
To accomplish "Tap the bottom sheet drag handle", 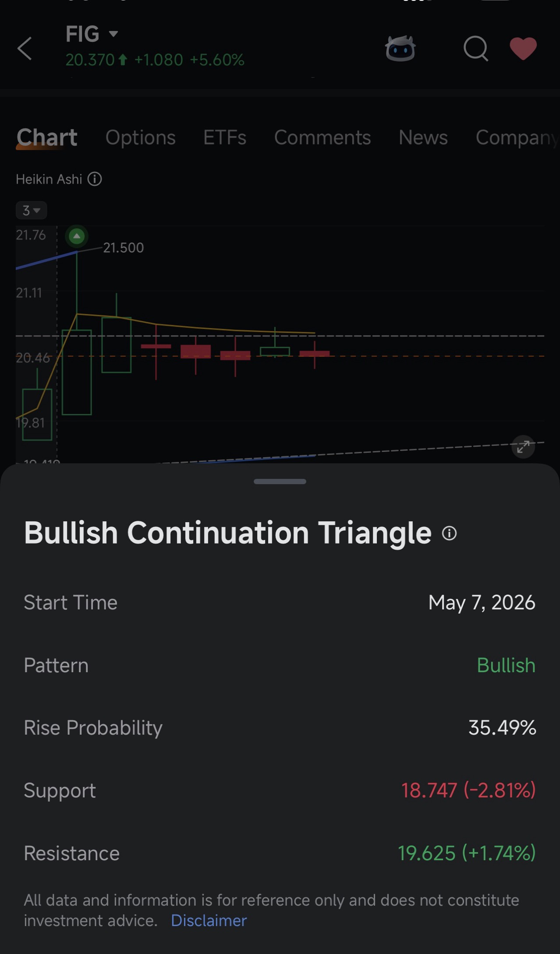I will (280, 481).
